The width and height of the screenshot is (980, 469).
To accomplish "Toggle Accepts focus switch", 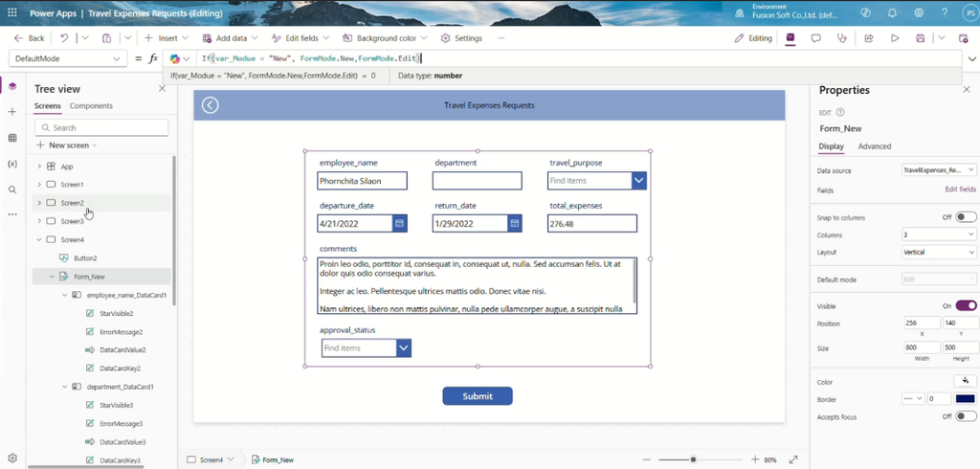I will pos(966,416).
